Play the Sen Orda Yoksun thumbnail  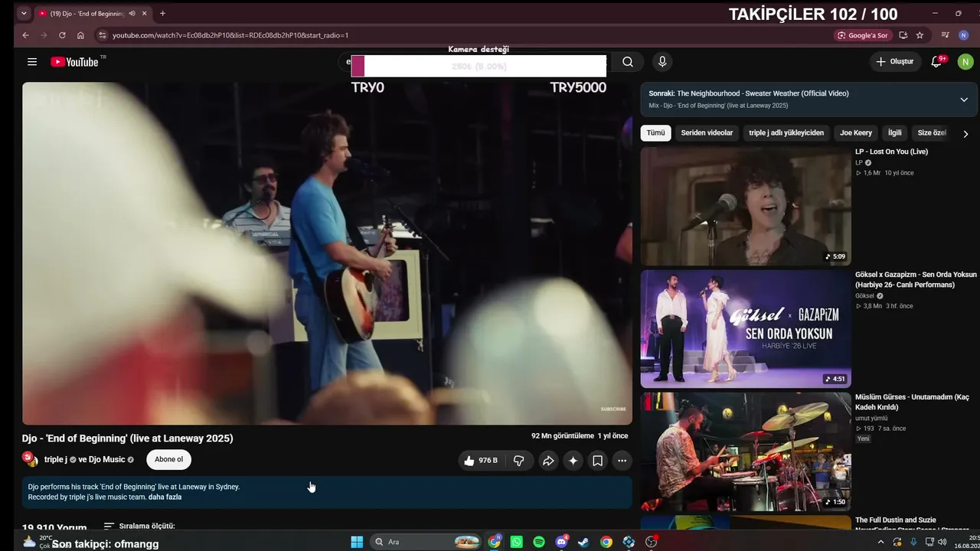coord(746,329)
